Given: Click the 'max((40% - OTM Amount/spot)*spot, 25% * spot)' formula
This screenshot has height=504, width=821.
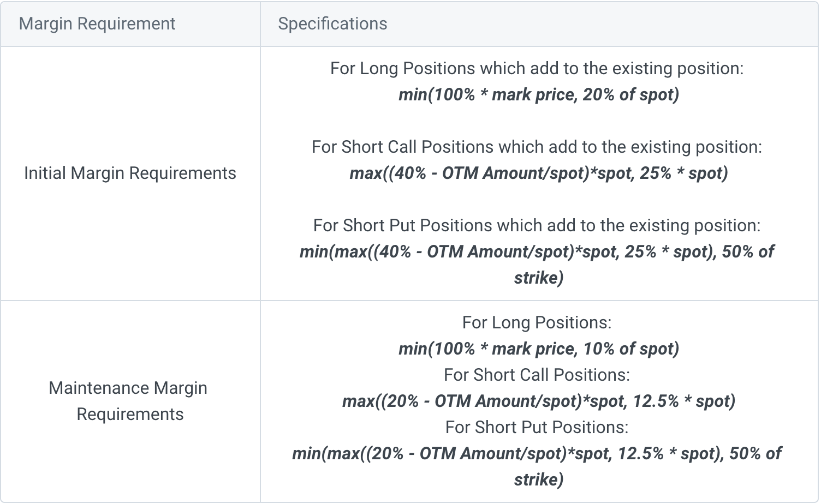Looking at the screenshot, I should click(x=539, y=173).
